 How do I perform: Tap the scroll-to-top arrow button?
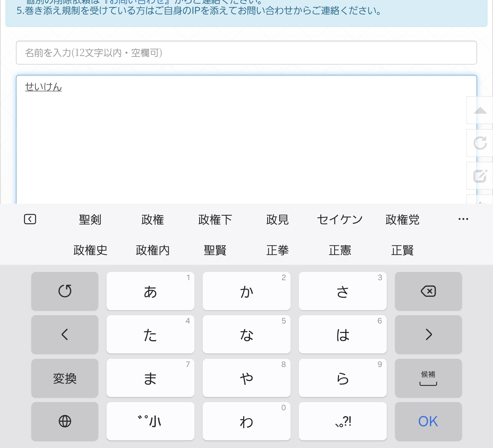click(480, 110)
